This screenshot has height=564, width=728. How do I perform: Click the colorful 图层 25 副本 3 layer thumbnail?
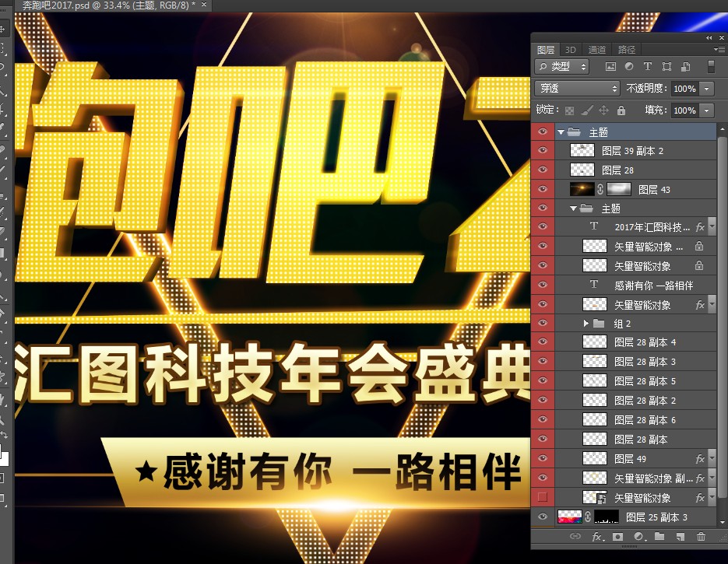(570, 517)
